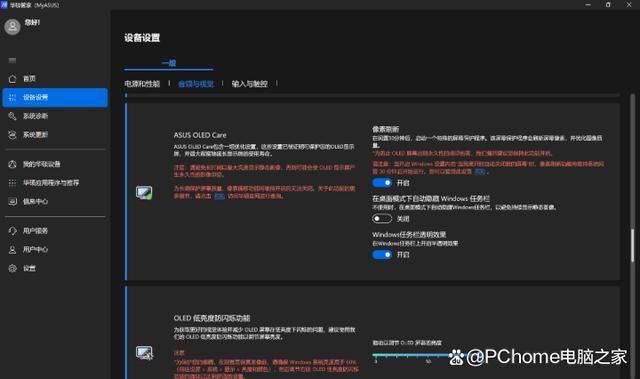Click the 设备设置 page heading
Screen dimensions: 640x379
[x=142, y=38]
